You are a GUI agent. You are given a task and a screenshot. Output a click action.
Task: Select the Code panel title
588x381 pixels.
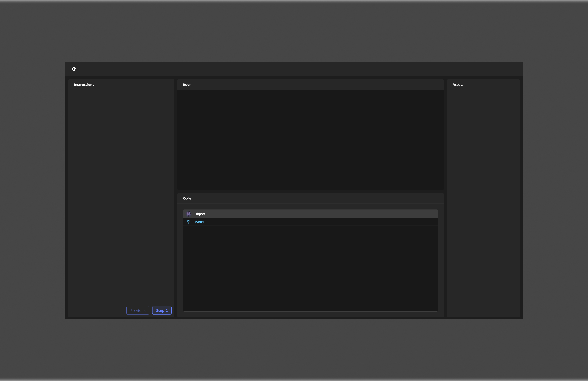[x=187, y=198]
